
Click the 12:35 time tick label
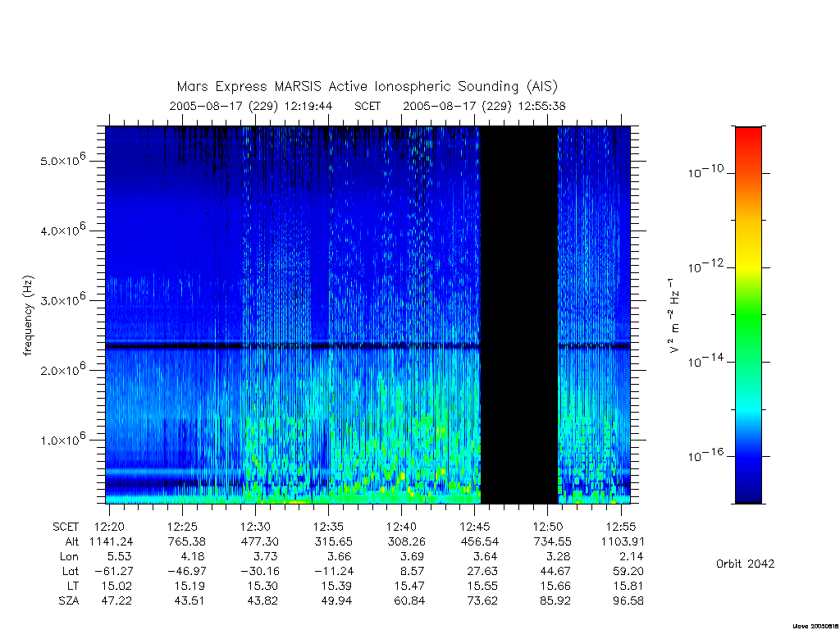[x=328, y=527]
